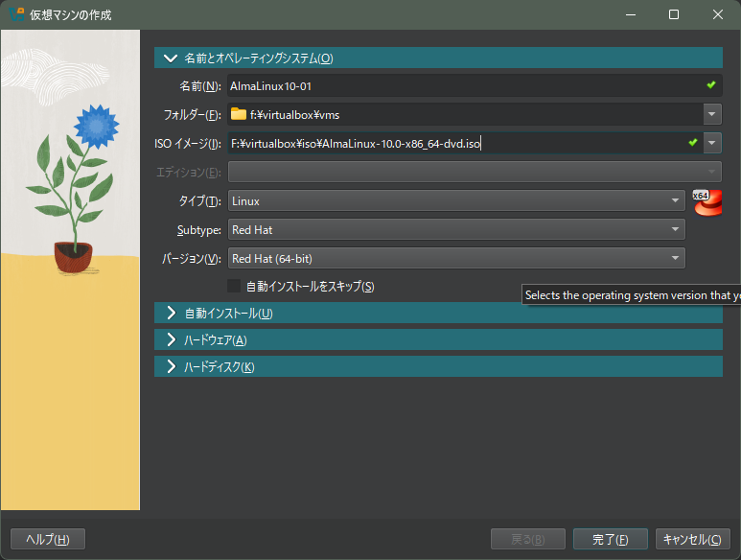This screenshot has height=560, width=741.
Task: Click the folder path f:¥virtualbox¥vms field
Action: point(466,114)
